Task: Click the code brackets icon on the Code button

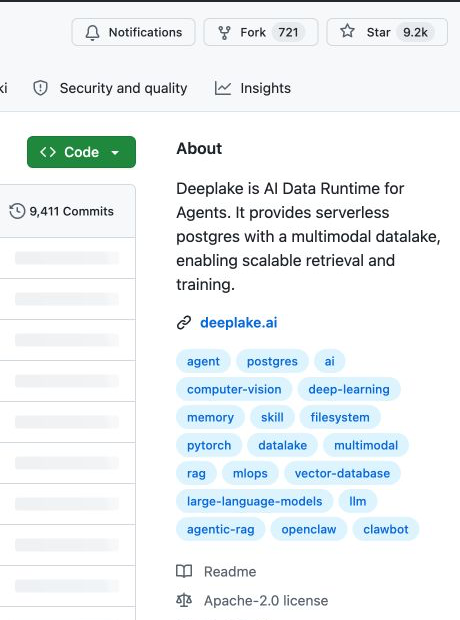Action: click(48, 152)
